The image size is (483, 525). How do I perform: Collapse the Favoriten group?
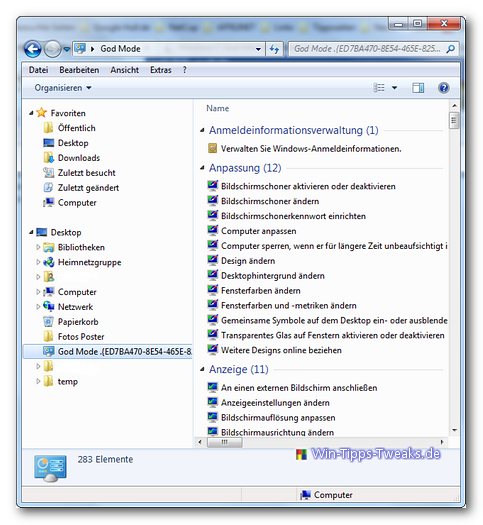[31, 113]
